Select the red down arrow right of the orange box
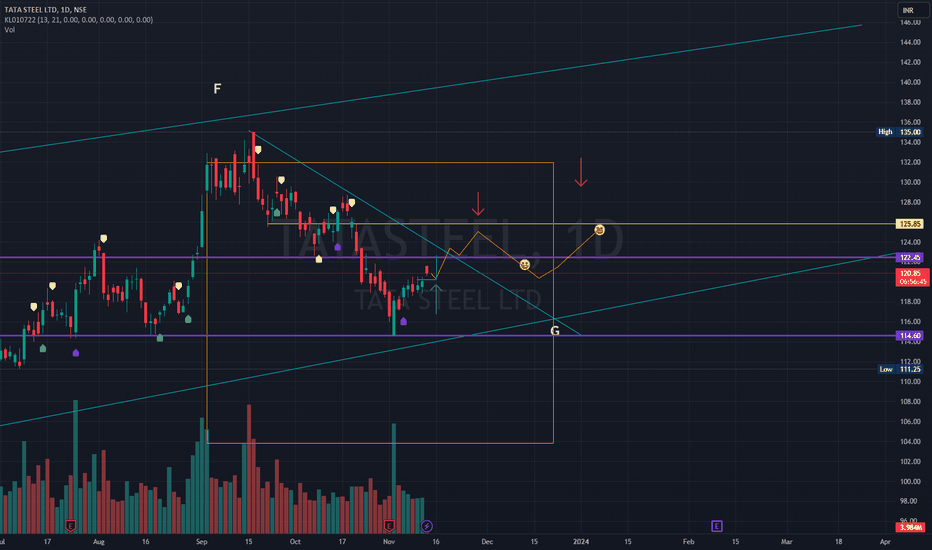This screenshot has width=932, height=550. click(581, 172)
